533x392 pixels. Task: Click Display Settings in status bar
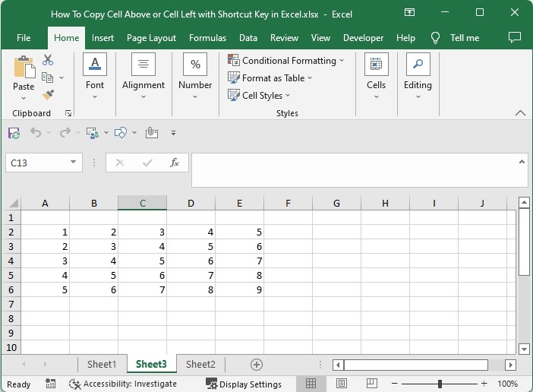[x=243, y=384]
